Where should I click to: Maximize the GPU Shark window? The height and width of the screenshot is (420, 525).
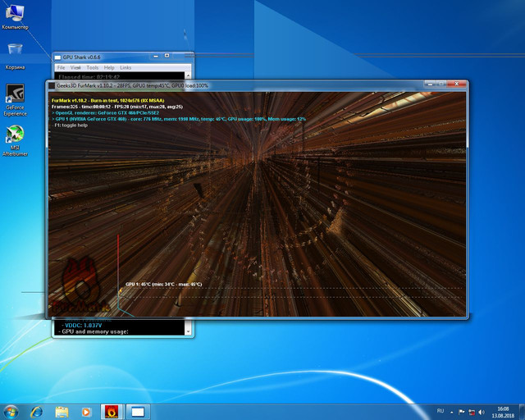point(167,56)
